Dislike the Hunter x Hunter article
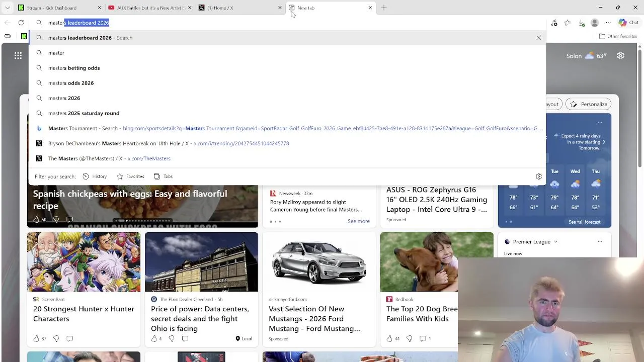 point(56,339)
